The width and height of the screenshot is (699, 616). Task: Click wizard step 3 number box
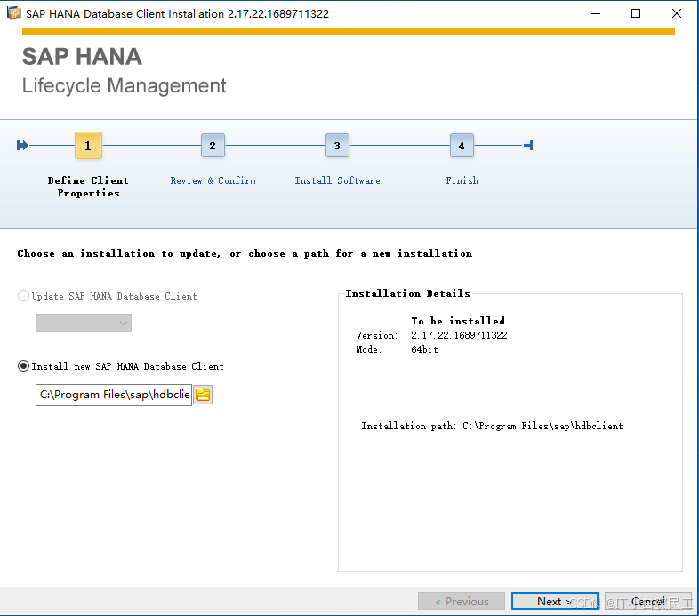(x=337, y=145)
